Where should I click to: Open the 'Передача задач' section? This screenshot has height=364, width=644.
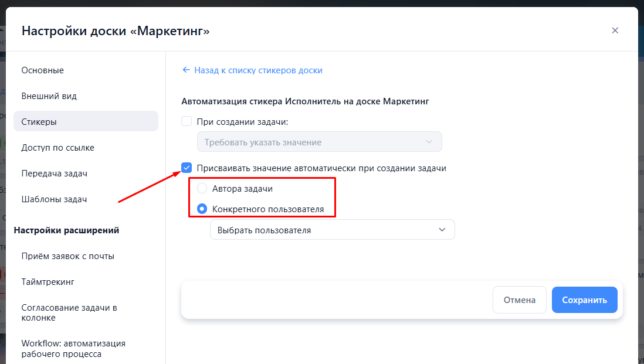pyautogui.click(x=86, y=174)
